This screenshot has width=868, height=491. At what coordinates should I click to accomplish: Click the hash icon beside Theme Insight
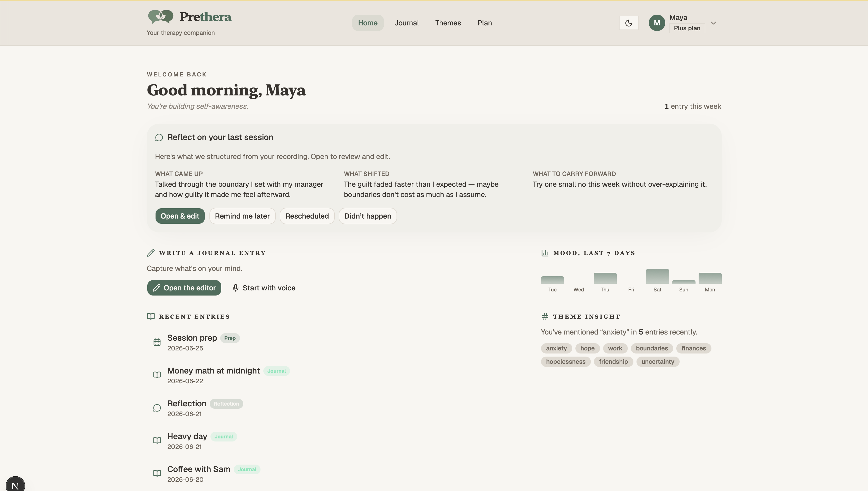click(x=545, y=317)
